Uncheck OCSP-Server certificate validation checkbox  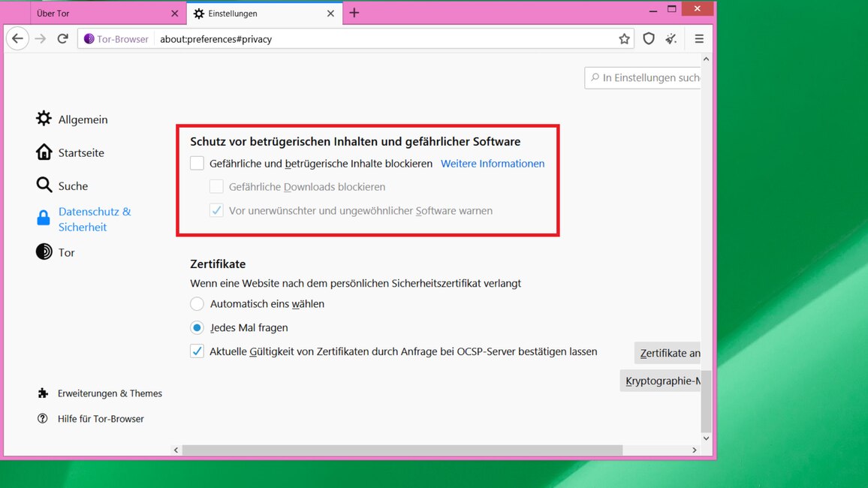pos(197,351)
